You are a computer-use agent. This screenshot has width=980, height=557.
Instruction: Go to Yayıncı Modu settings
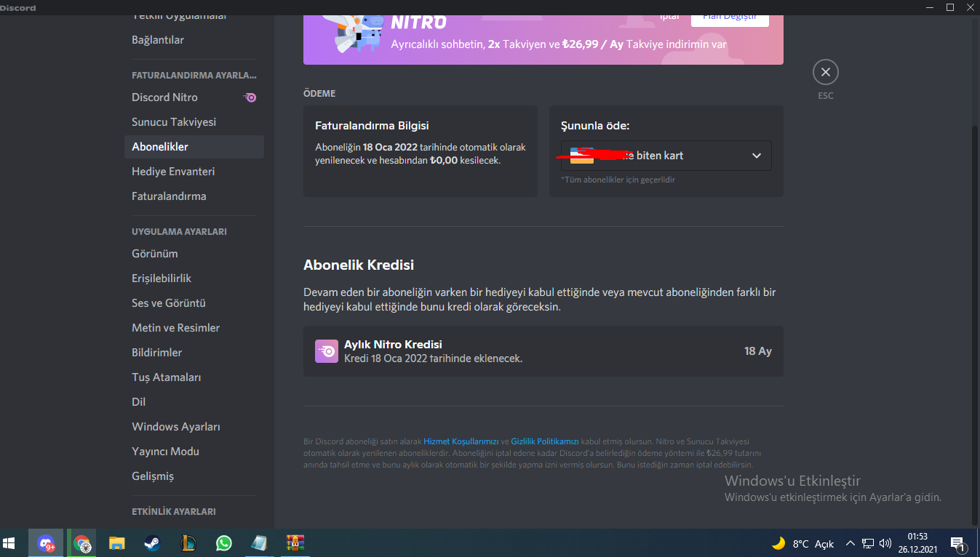tap(194, 452)
